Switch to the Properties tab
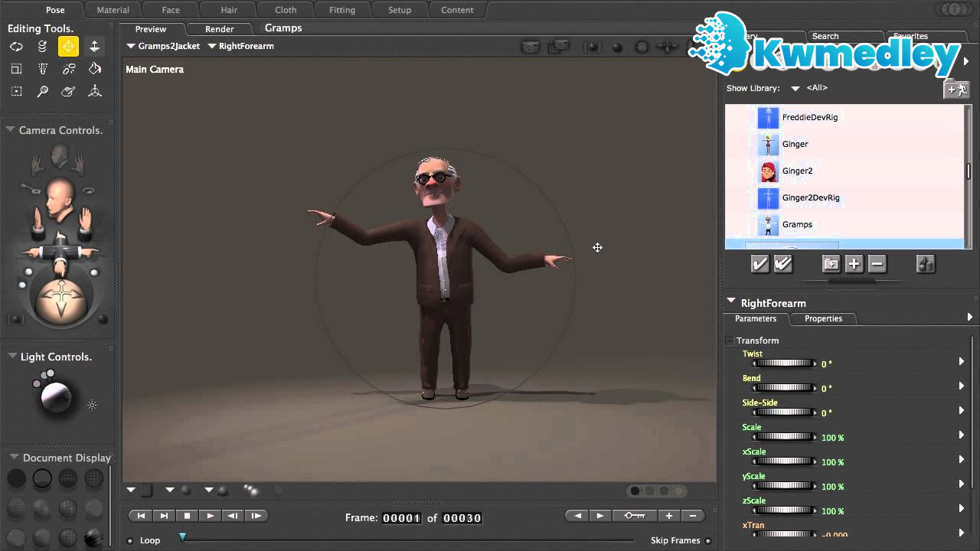The height and width of the screenshot is (551, 980). point(823,318)
